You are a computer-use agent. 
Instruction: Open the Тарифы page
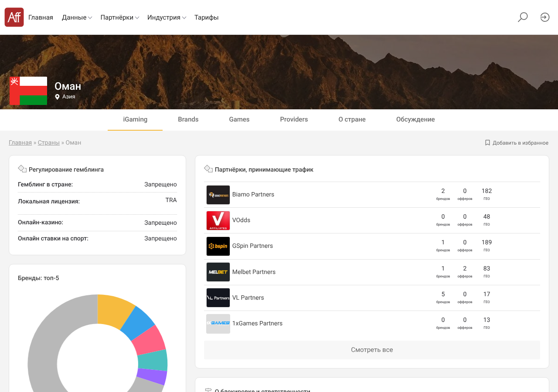[207, 17]
